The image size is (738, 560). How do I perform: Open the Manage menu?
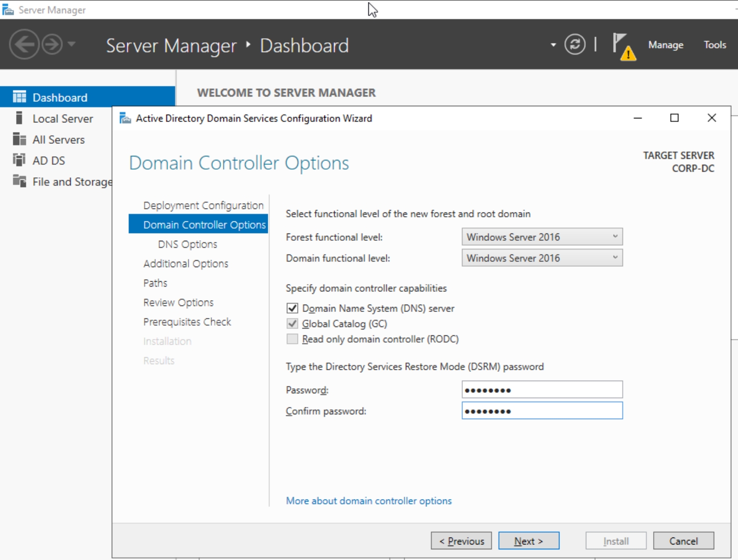point(665,45)
